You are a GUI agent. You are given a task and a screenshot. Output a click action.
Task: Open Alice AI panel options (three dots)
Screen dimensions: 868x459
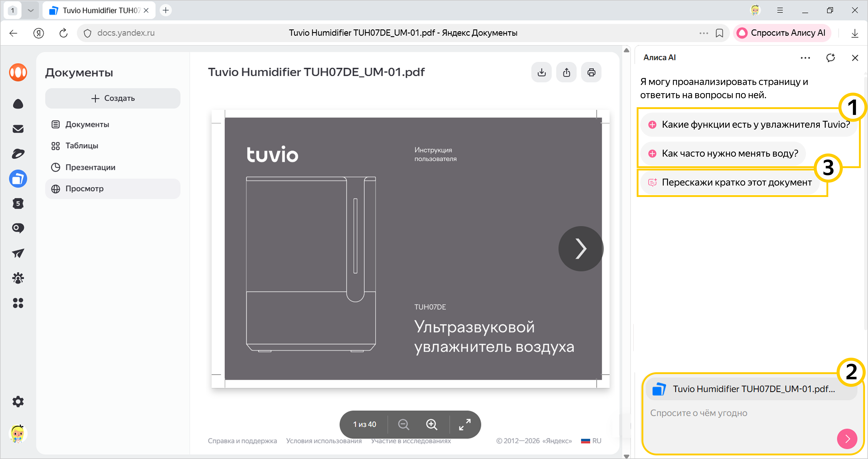point(805,58)
